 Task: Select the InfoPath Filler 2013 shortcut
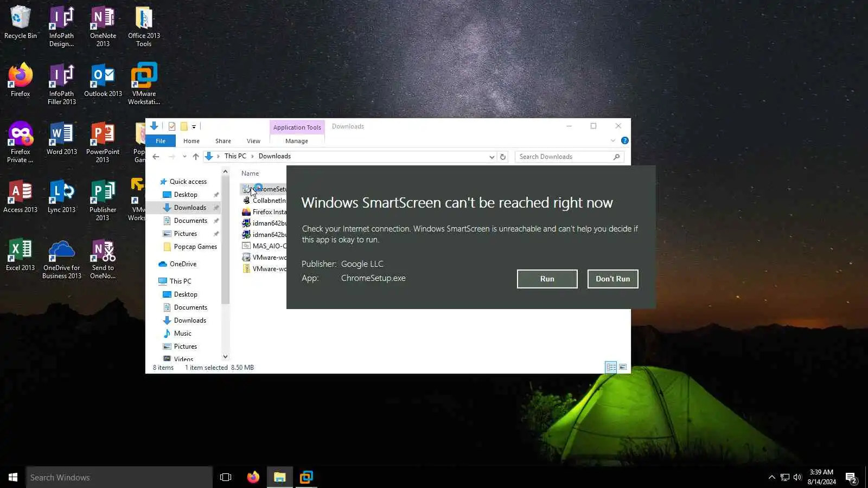61,84
